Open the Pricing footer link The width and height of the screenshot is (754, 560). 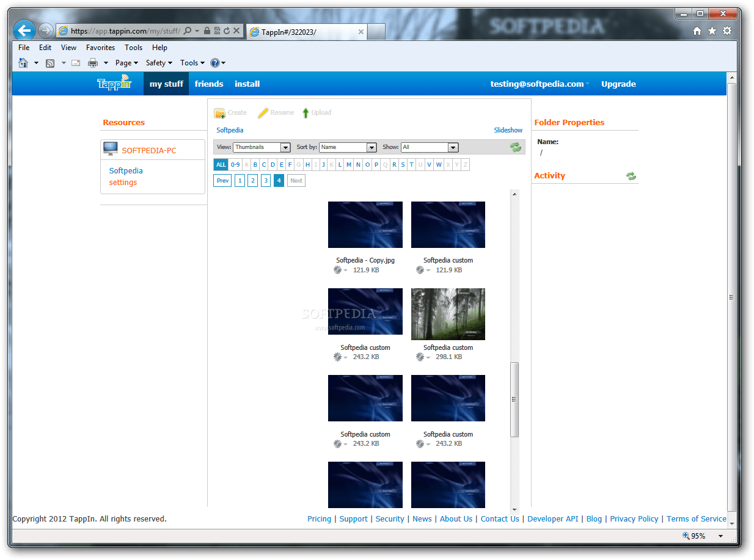pyautogui.click(x=319, y=519)
